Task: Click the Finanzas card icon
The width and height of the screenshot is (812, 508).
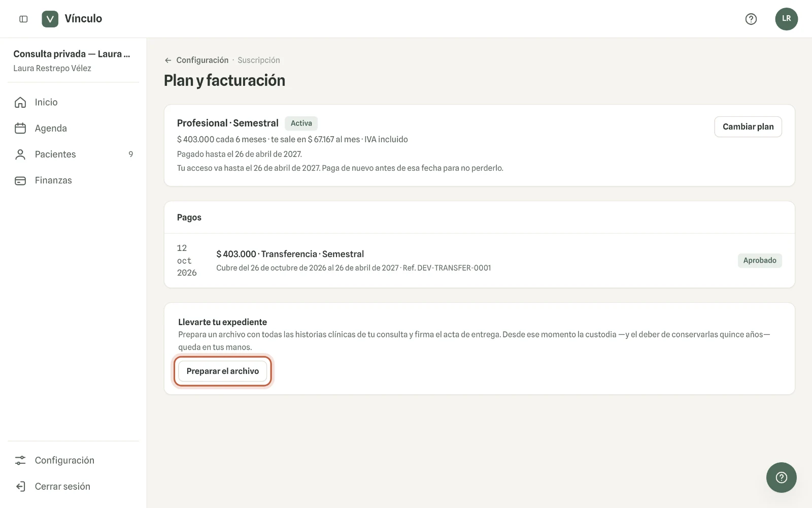Action: point(20,180)
